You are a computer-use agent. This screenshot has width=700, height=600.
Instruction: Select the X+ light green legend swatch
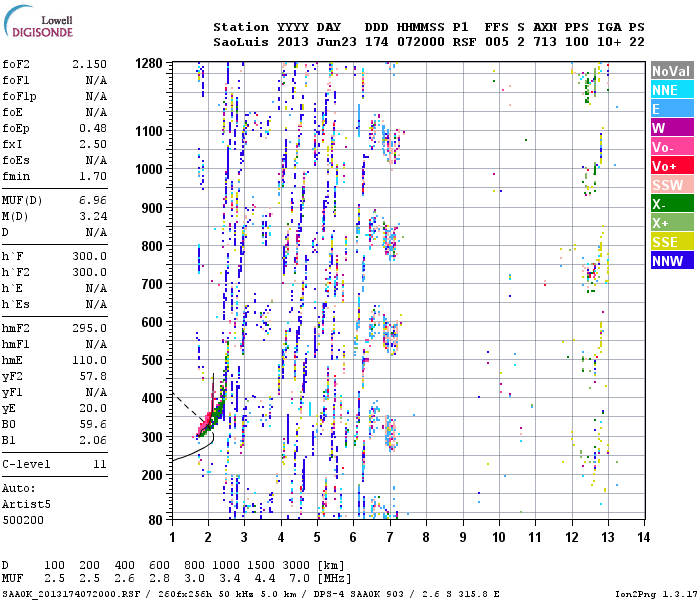672,222
